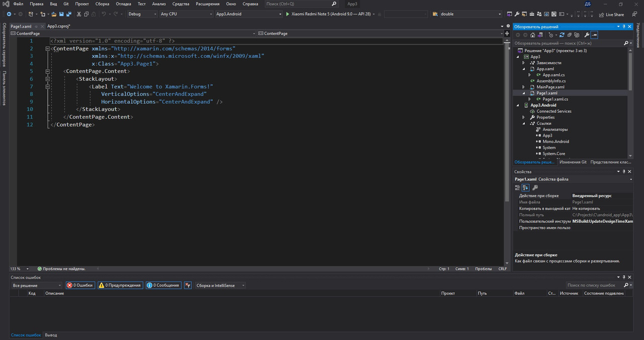Click the Error List filter icon
Viewport: 644px width, 340px height.
click(188, 285)
